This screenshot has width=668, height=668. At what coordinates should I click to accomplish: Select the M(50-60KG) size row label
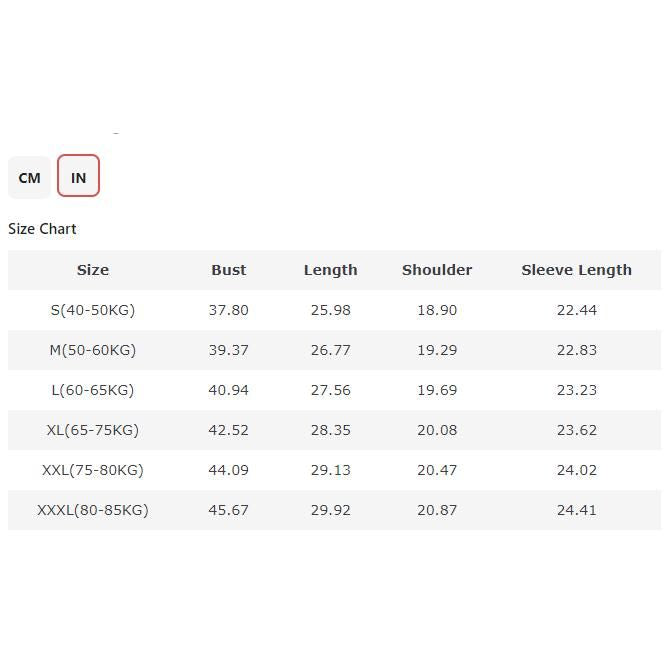pyautogui.click(x=93, y=350)
